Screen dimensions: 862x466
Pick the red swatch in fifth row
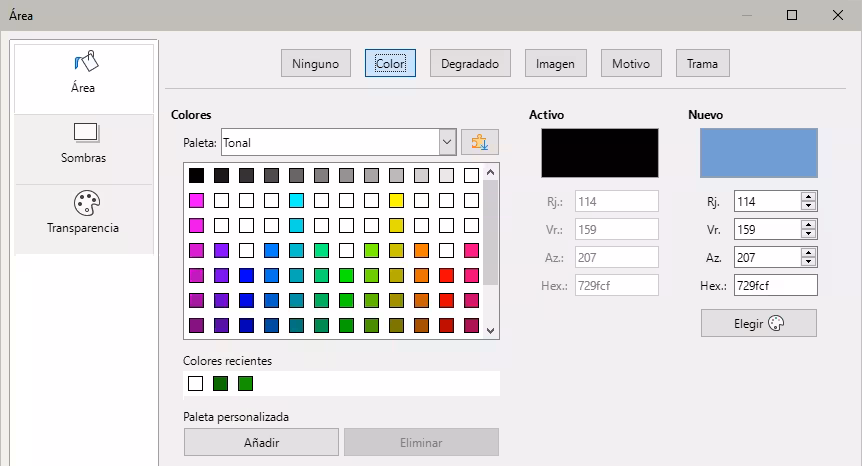click(446, 275)
